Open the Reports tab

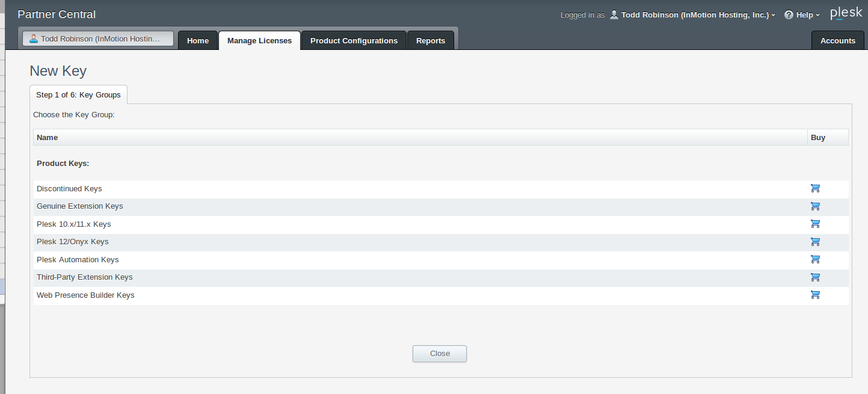(431, 41)
